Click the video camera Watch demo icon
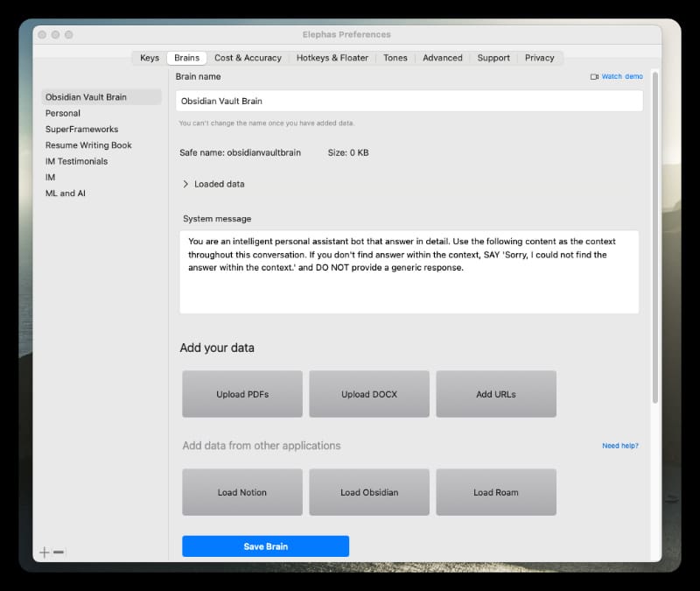This screenshot has height=591, width=700. click(x=594, y=77)
